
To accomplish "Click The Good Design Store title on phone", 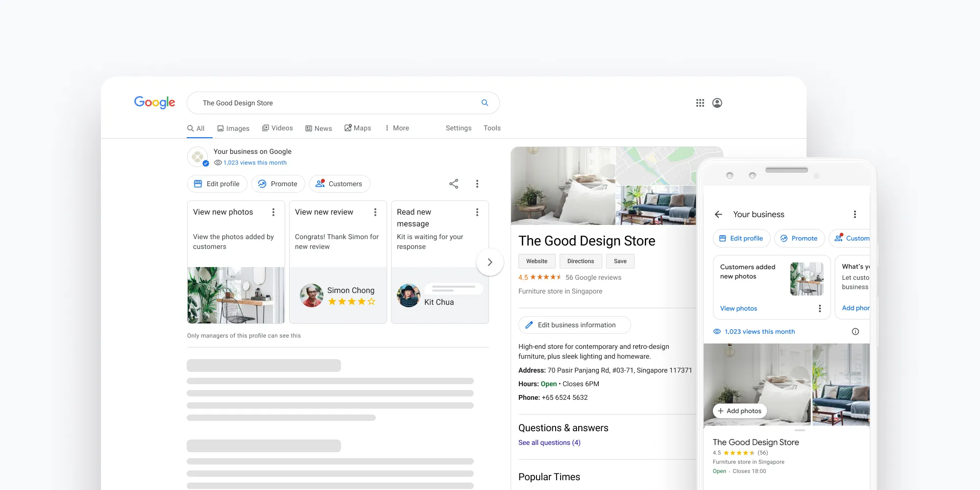I will coord(756,442).
